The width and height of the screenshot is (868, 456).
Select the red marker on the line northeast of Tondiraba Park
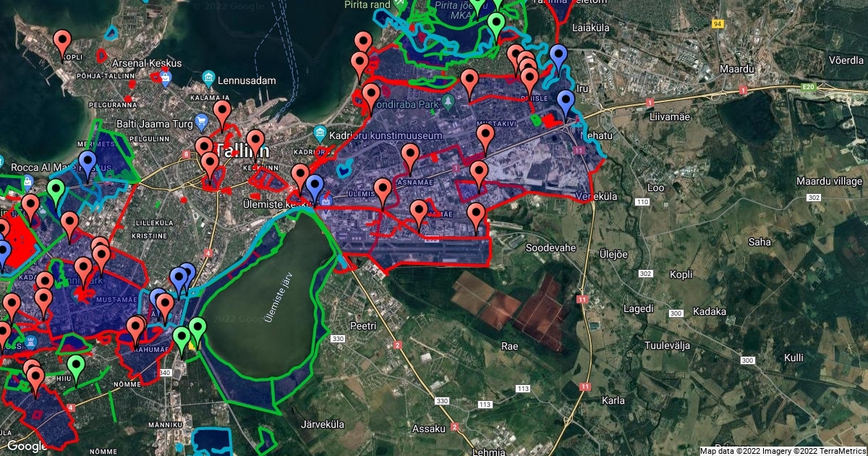click(470, 83)
